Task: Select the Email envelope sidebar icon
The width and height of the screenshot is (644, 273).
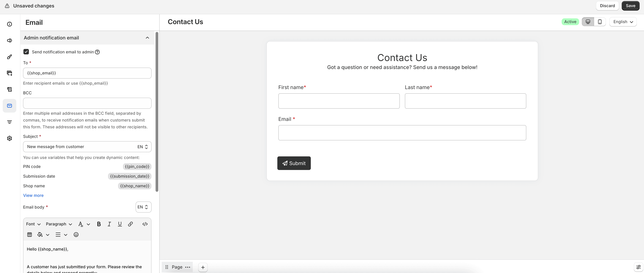Action: click(10, 106)
